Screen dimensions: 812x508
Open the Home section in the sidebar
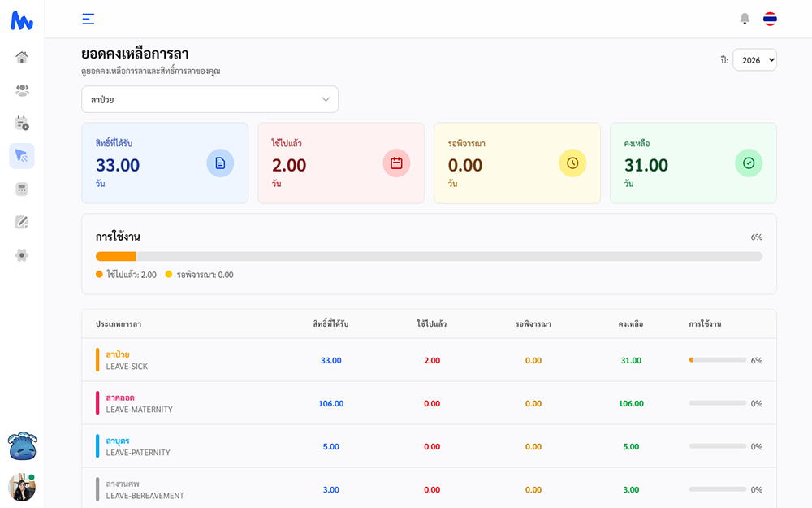[x=22, y=57]
